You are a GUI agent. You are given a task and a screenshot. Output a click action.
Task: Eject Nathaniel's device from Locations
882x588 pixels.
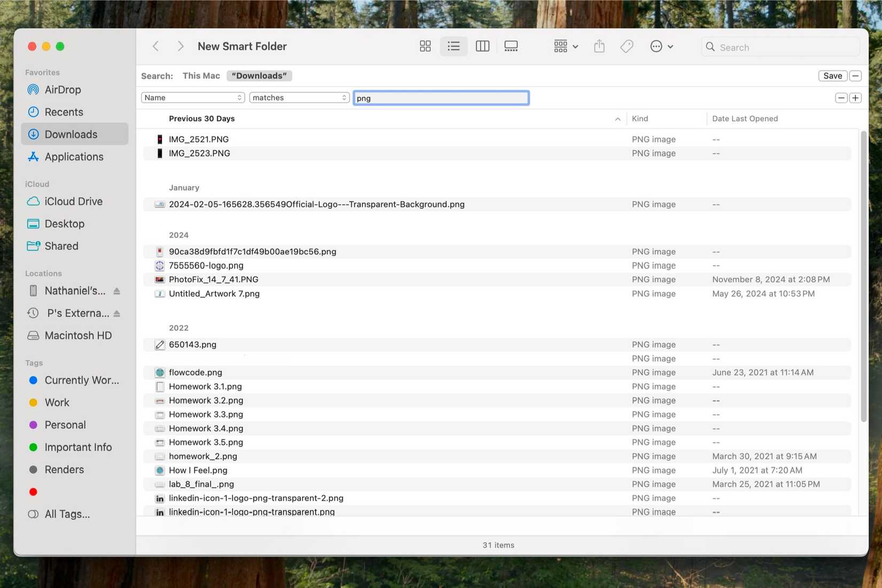click(x=117, y=291)
